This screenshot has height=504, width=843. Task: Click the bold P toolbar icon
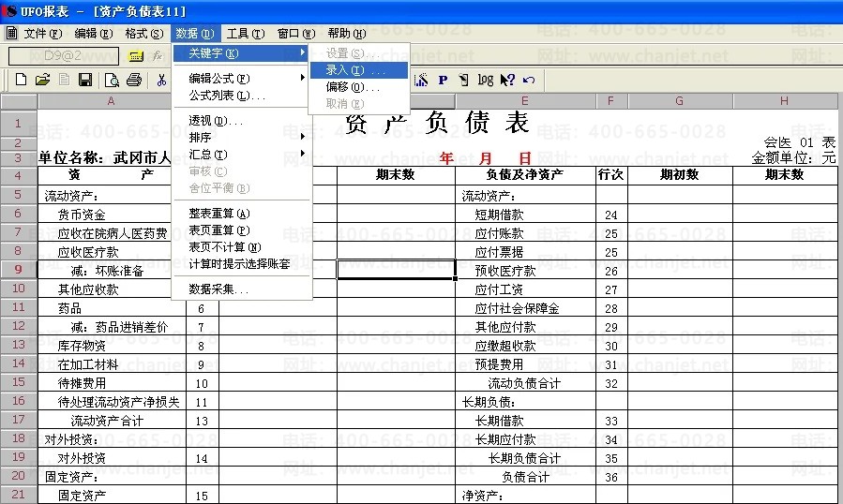pyautogui.click(x=443, y=80)
